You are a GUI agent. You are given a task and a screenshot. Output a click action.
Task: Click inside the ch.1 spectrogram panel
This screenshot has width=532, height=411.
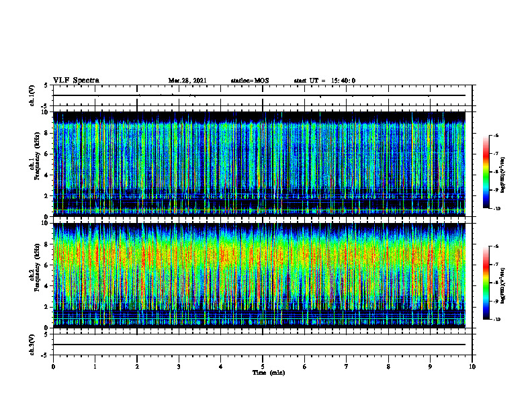point(259,164)
